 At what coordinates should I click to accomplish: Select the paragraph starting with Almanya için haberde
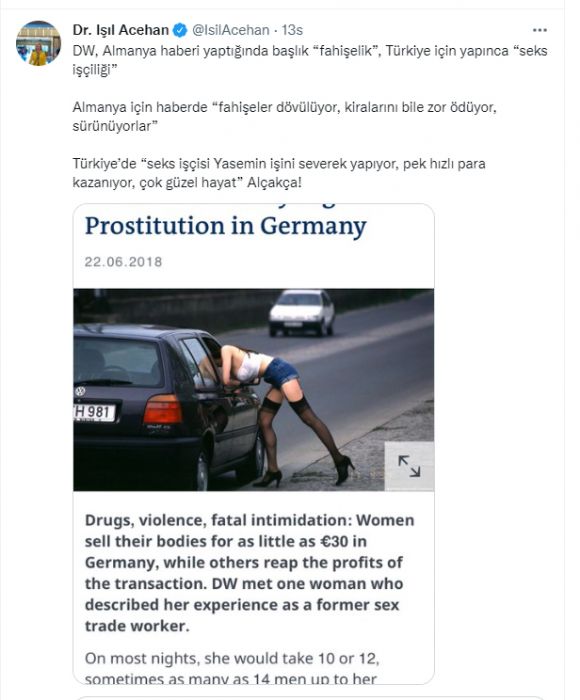click(x=284, y=117)
